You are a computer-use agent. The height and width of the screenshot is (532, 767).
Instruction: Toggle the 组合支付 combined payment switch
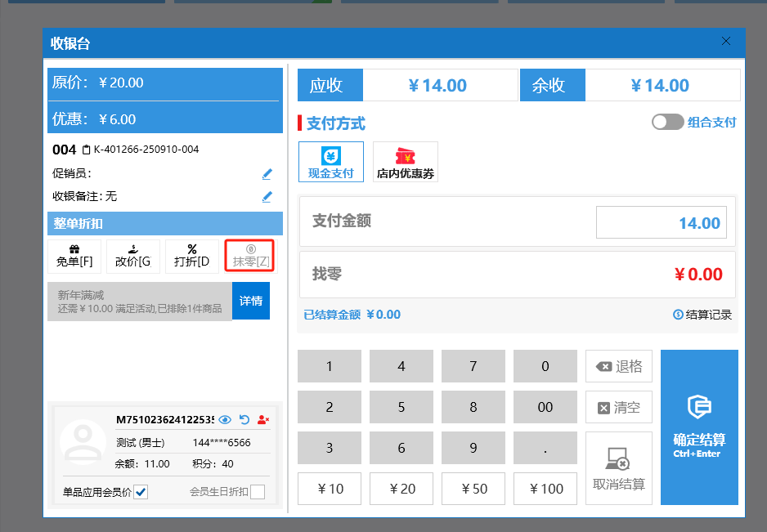click(667, 122)
